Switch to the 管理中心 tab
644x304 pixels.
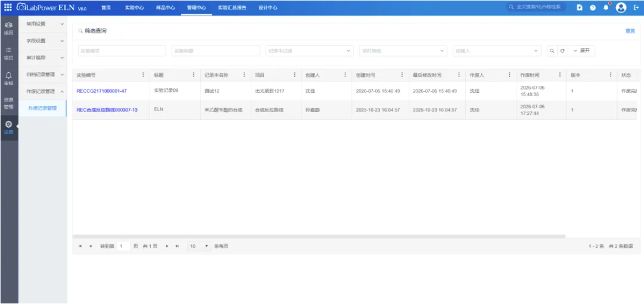coord(196,8)
